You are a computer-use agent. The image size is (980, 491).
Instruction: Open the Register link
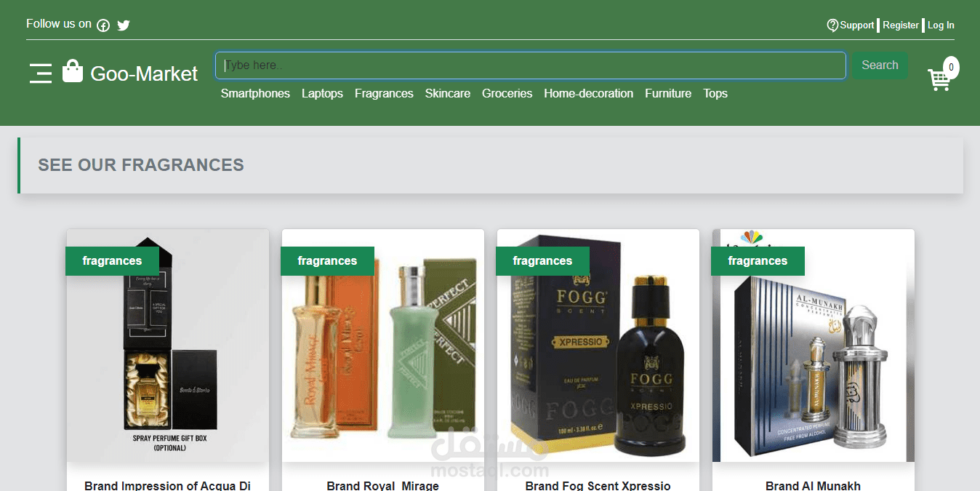pyautogui.click(x=901, y=25)
